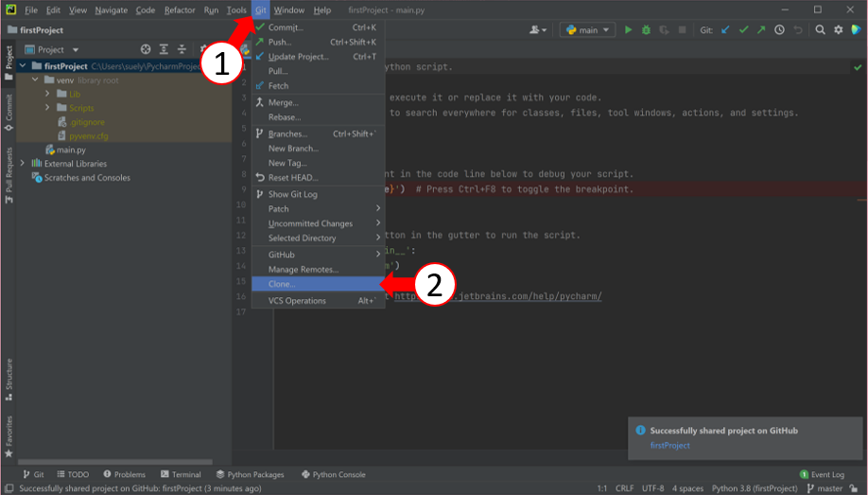This screenshot has height=495, width=868.
Task: Expand External Libraries node
Action: [x=23, y=164]
